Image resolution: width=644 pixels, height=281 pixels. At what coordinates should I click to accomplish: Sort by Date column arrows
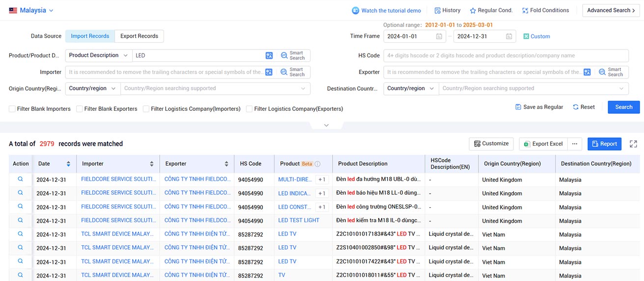(68, 164)
